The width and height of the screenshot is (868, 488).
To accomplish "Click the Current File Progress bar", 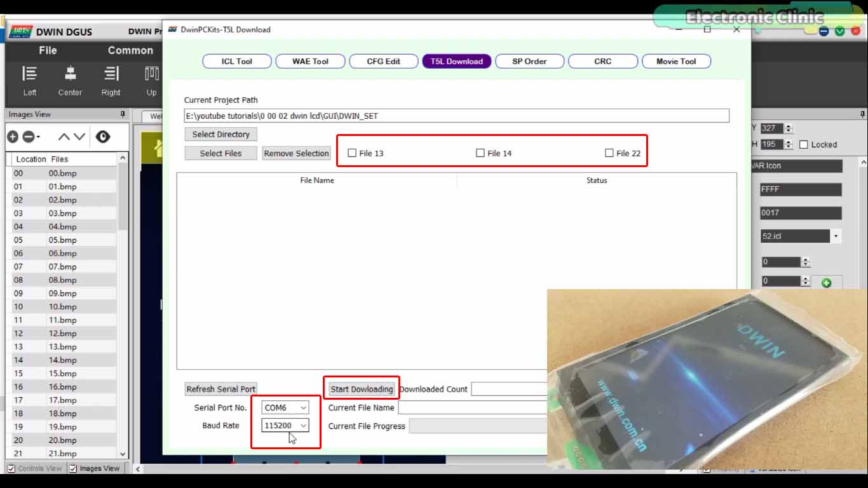I will pyautogui.click(x=478, y=426).
